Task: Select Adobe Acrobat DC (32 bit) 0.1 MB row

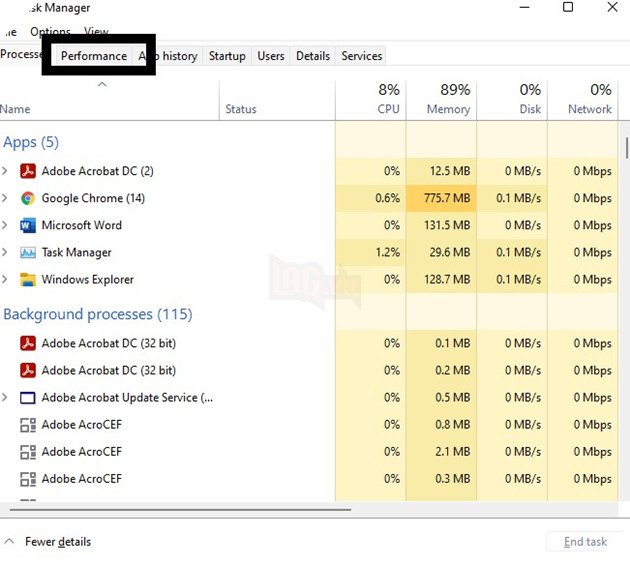Action: [x=309, y=343]
